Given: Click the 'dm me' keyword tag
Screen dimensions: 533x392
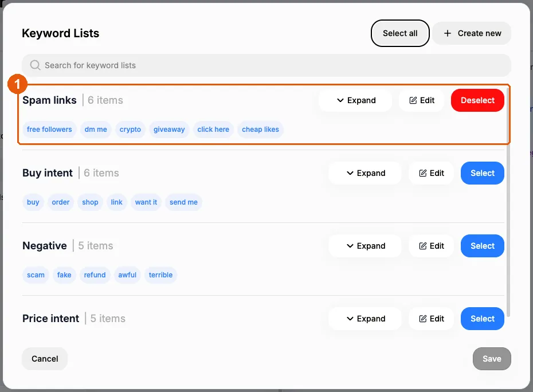Looking at the screenshot, I should (96, 130).
